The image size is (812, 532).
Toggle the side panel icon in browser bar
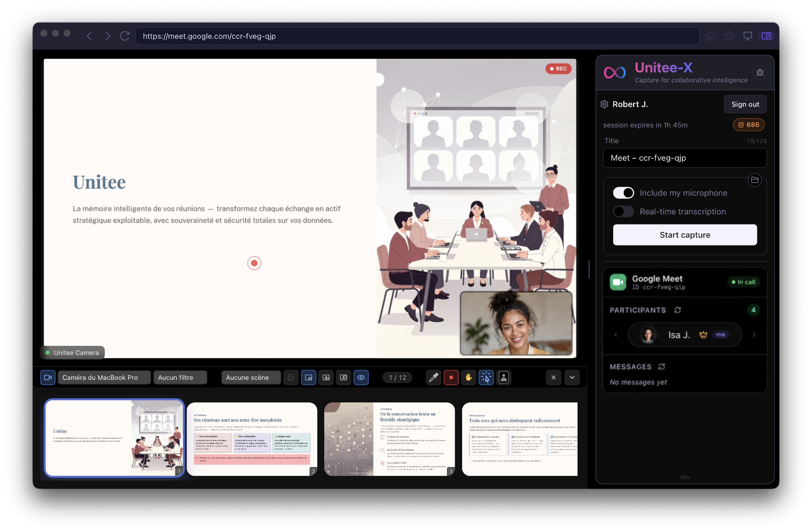coord(766,36)
